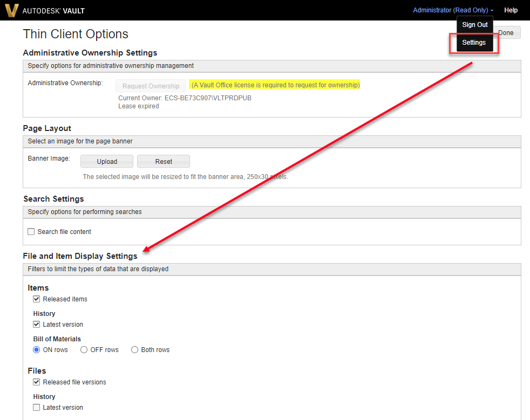Viewport: 530px width, 420px height.
Task: Click the highlighted Vault Office license message
Action: pyautogui.click(x=275, y=85)
